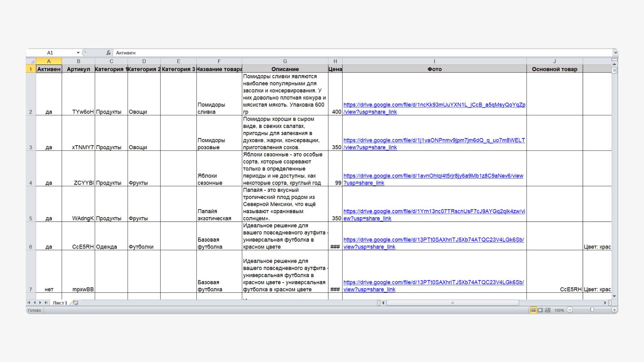Viewport: 644px width, 362px height.
Task: Switch to Page Break Preview
Action: [547, 310]
